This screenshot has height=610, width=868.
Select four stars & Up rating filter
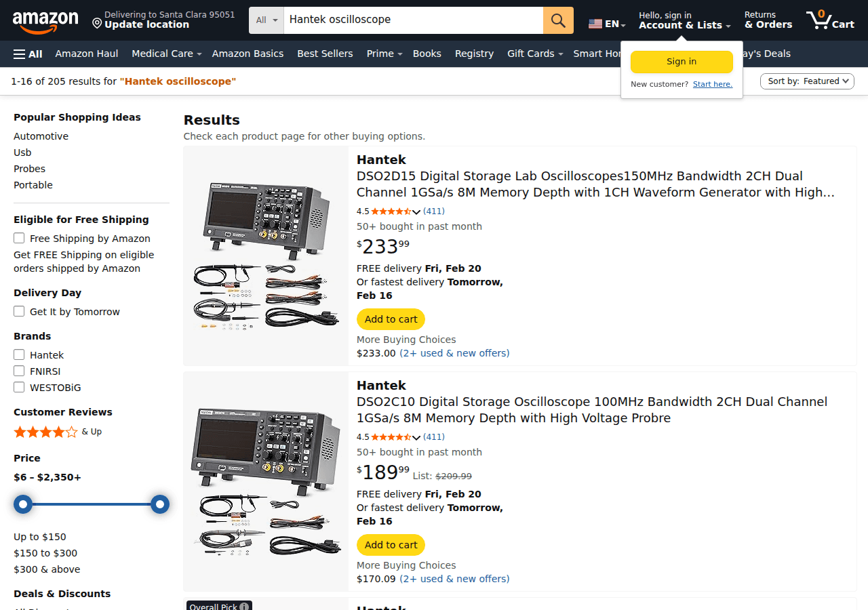coord(46,432)
